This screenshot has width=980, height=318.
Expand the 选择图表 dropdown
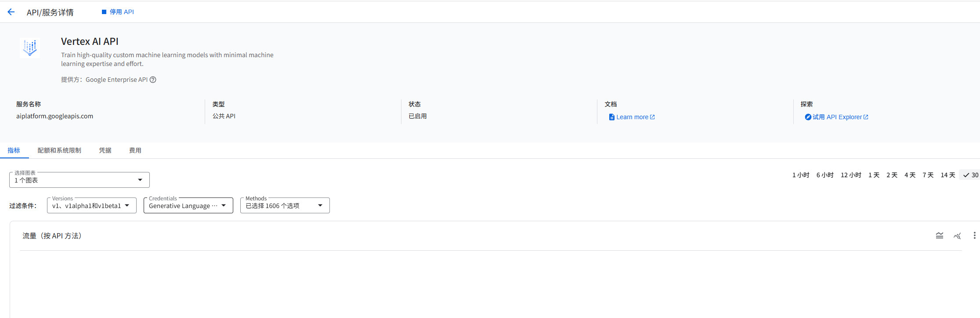(80, 180)
